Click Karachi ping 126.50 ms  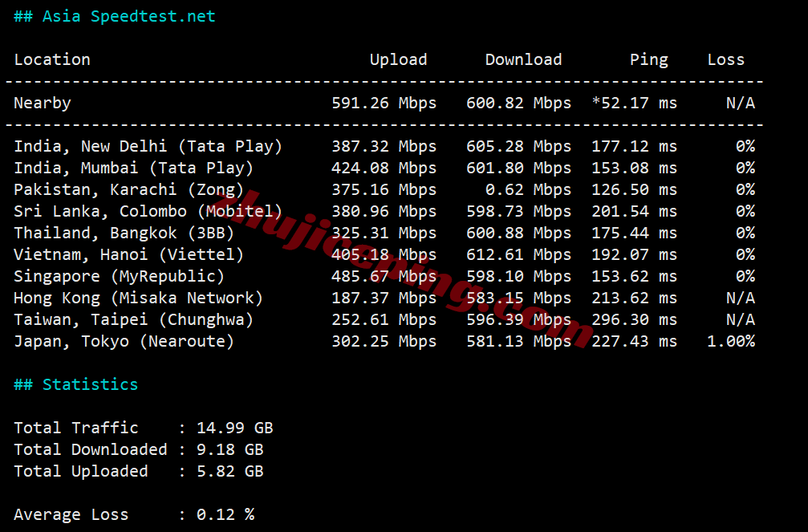click(635, 189)
